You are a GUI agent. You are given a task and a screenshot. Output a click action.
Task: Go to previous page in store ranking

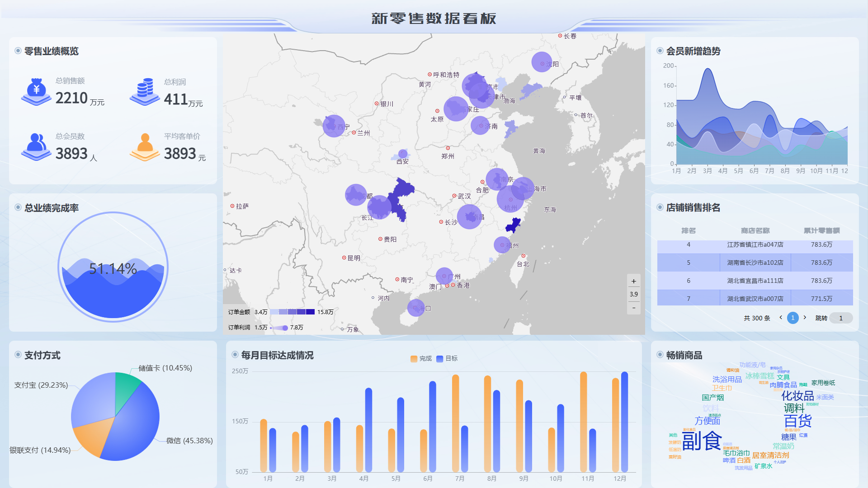[x=781, y=318]
